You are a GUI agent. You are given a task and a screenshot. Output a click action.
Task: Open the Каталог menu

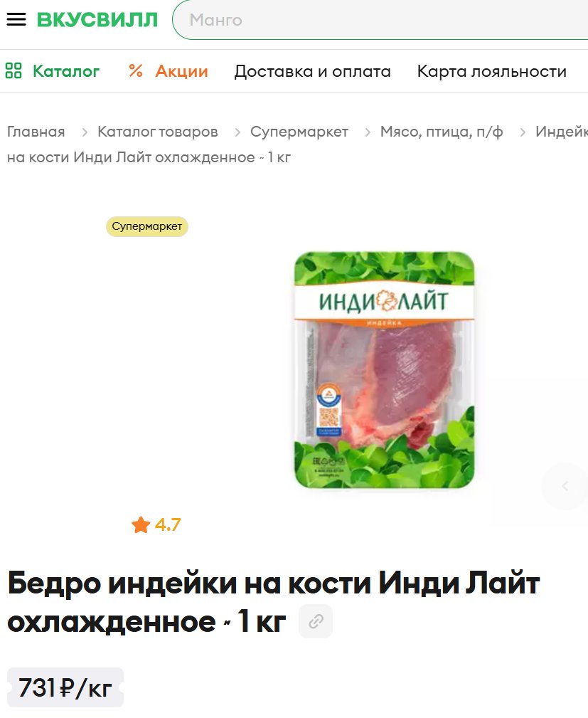click(x=66, y=71)
